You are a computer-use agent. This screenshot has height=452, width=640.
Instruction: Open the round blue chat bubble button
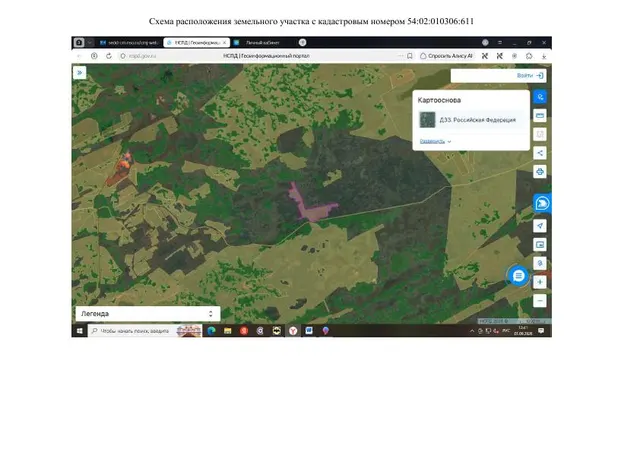click(x=518, y=276)
